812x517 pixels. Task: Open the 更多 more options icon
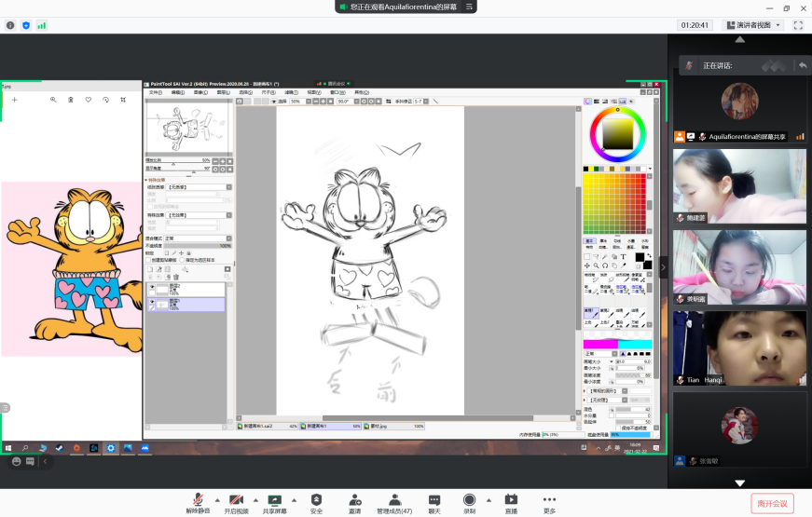coord(549,499)
